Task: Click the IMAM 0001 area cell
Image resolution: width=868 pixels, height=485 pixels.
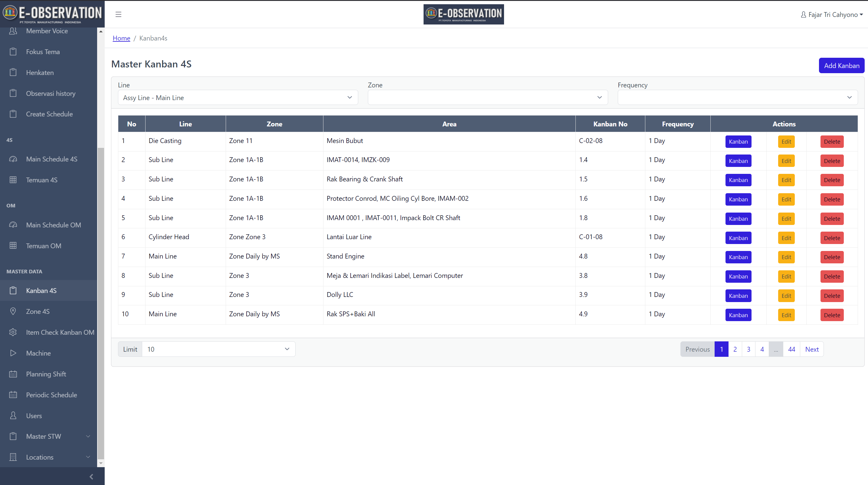Action: (449, 218)
